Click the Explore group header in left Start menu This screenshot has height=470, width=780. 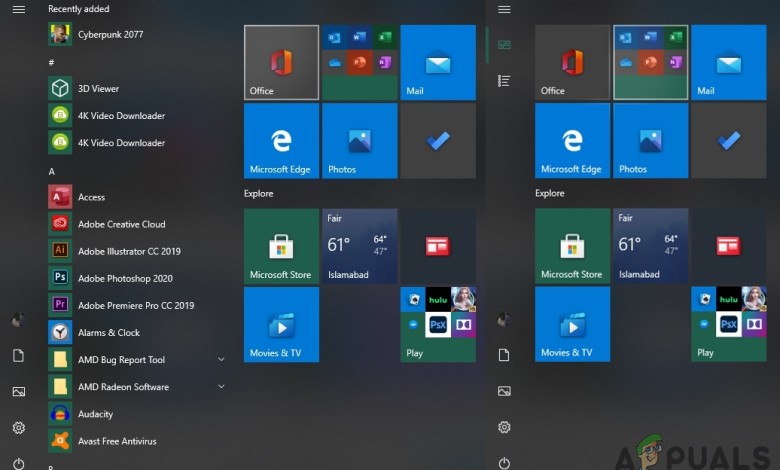coord(259,193)
